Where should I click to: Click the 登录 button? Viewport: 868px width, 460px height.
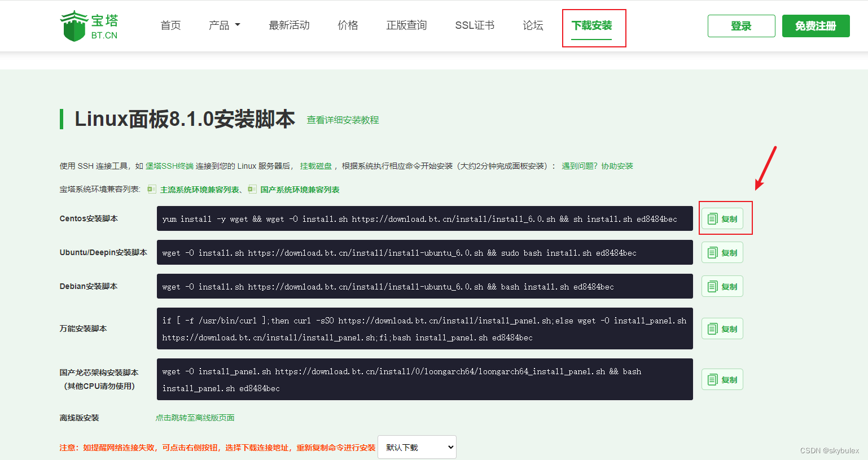[x=742, y=26]
